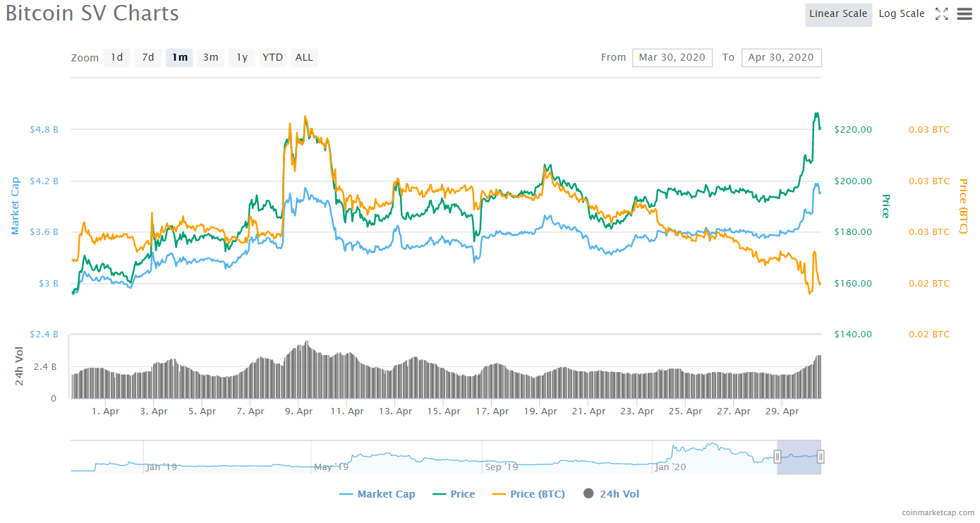Click the 1. Apr date label
The image size is (980, 523).
click(x=105, y=411)
